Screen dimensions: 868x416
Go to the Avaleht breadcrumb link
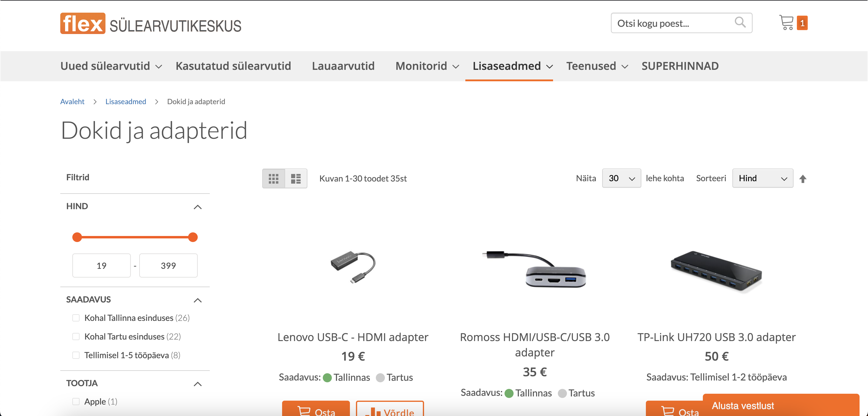[x=72, y=102]
